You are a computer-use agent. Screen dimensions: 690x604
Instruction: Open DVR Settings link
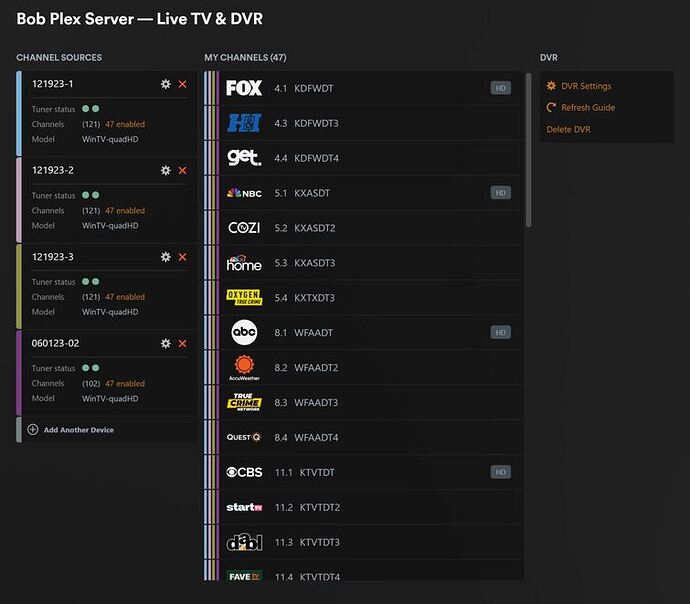coord(586,86)
